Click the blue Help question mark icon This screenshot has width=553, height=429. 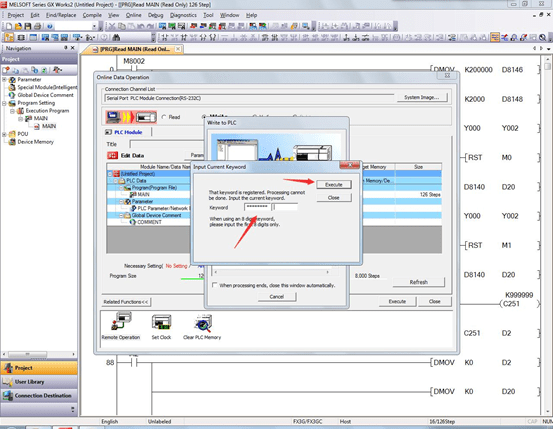point(50,26)
